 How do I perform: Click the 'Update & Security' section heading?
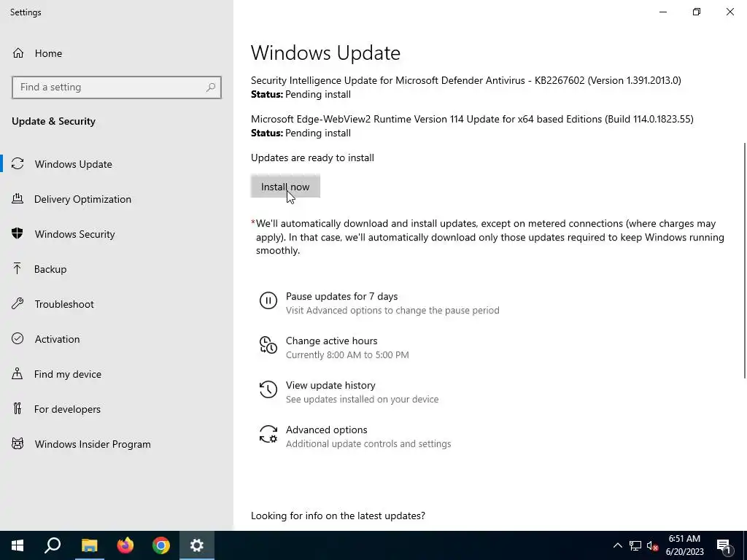click(x=53, y=122)
